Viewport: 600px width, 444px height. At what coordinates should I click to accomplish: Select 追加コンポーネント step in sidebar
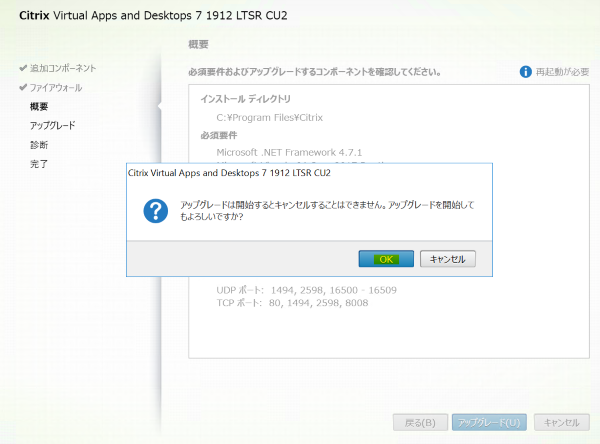63,68
